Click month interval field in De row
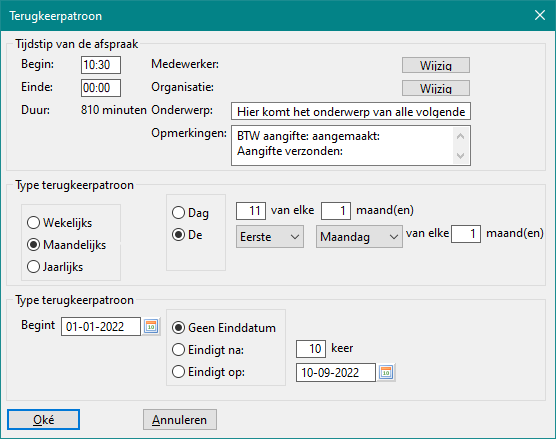The image size is (556, 439). coord(466,234)
